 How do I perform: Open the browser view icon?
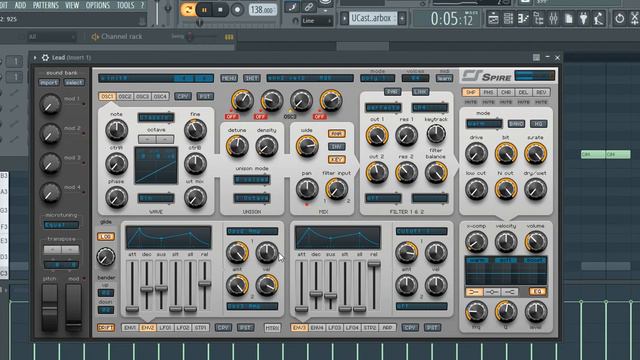click(x=539, y=19)
